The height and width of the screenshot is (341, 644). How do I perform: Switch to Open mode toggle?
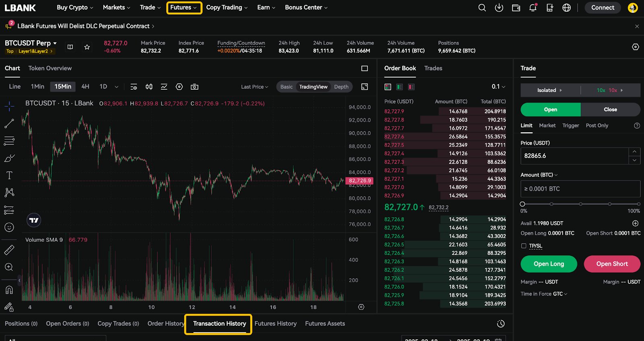pyautogui.click(x=551, y=109)
